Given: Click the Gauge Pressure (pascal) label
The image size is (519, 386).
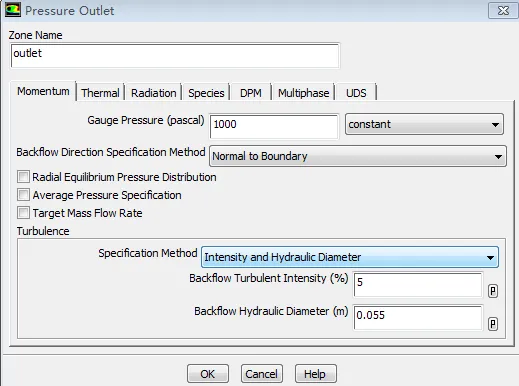Looking at the screenshot, I should click(146, 120).
